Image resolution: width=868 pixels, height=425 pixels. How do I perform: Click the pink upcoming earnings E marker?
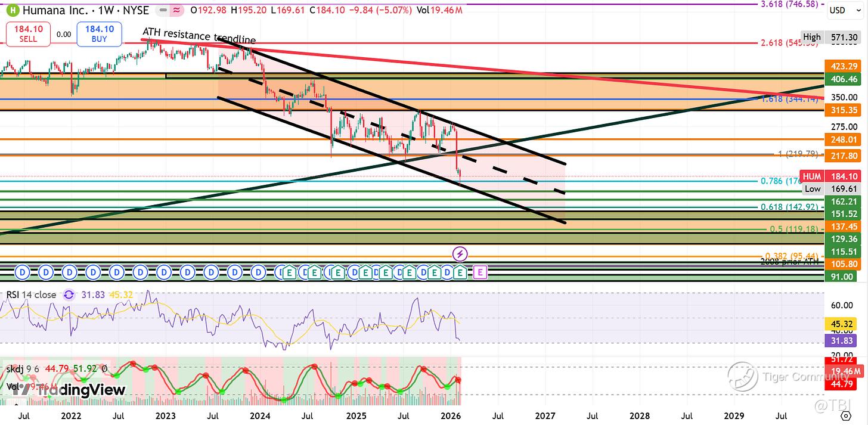point(480,273)
